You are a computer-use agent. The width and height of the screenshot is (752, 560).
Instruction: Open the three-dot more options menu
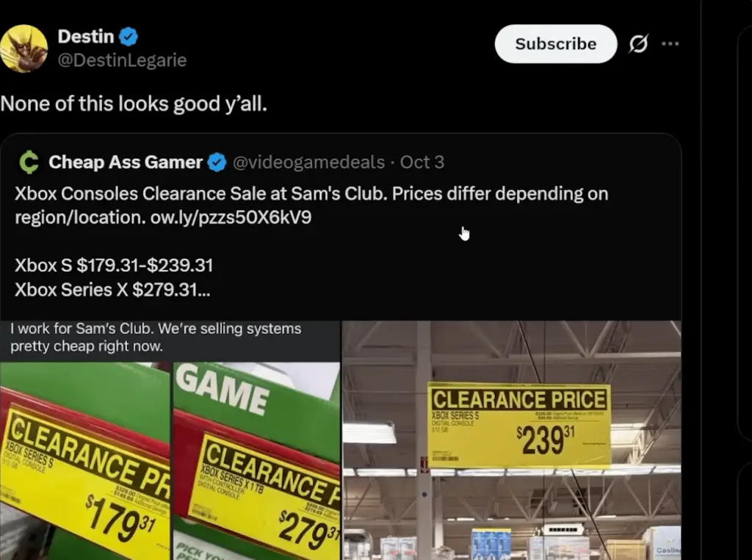(x=670, y=43)
